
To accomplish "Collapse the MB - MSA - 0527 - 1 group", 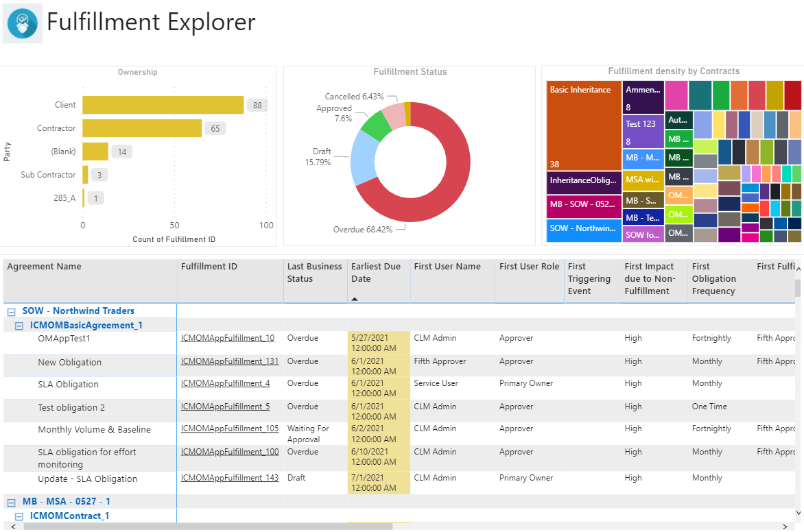I will pos(10,502).
